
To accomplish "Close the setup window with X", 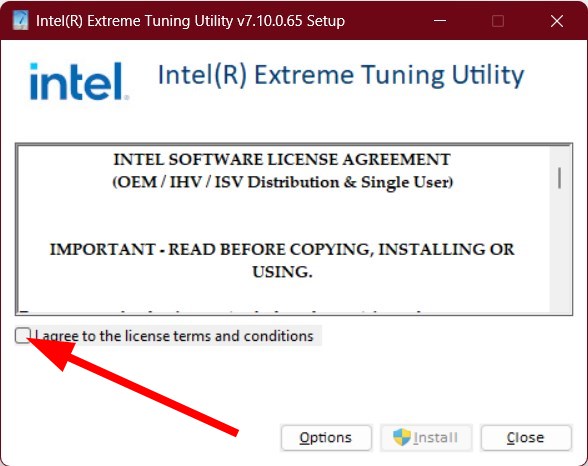I will [557, 21].
